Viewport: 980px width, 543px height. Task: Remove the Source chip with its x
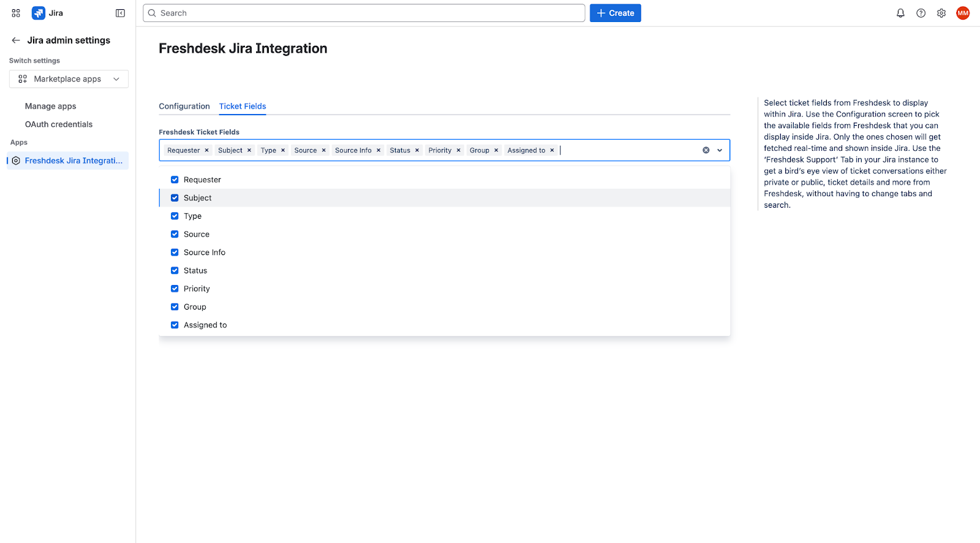click(324, 150)
